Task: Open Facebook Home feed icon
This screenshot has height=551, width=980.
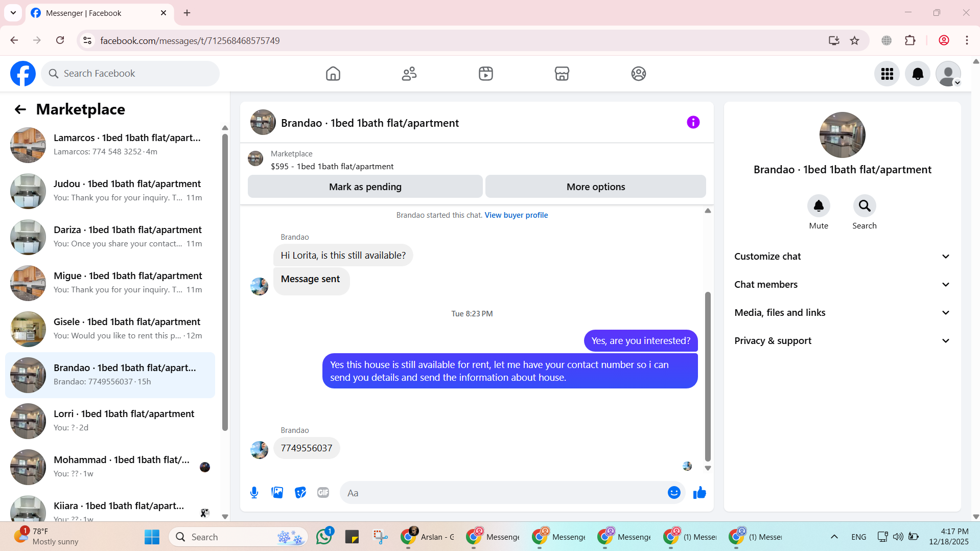Action: pyautogui.click(x=333, y=74)
